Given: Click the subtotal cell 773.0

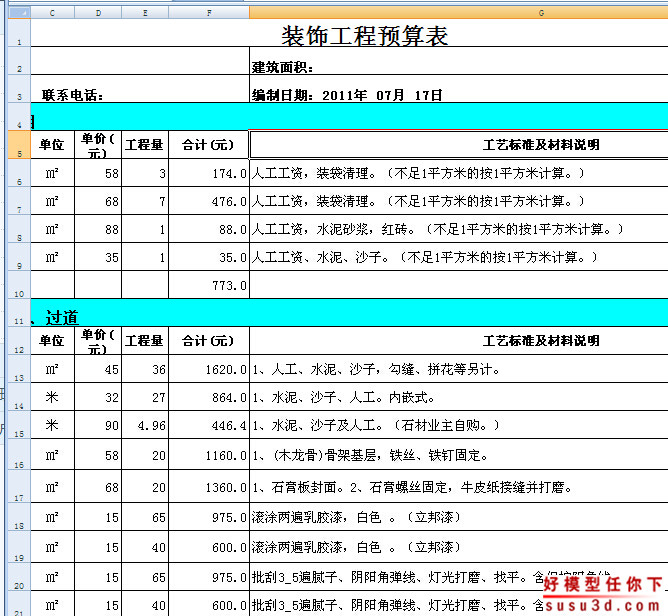Looking at the screenshot, I should point(209,285).
